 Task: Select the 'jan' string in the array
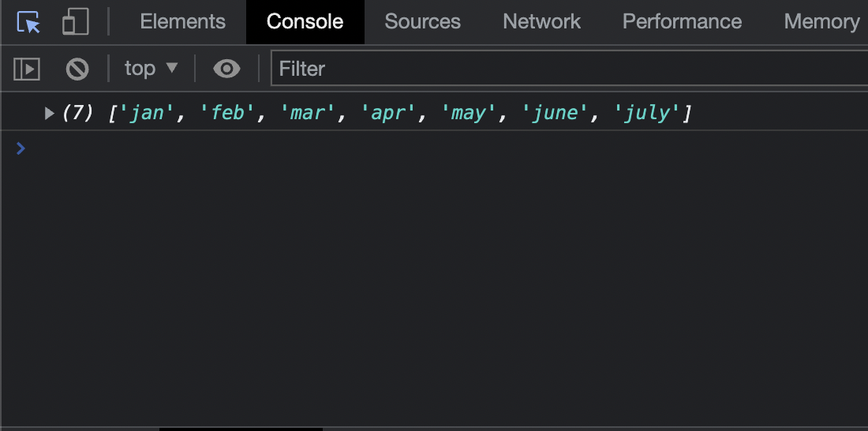[147, 113]
